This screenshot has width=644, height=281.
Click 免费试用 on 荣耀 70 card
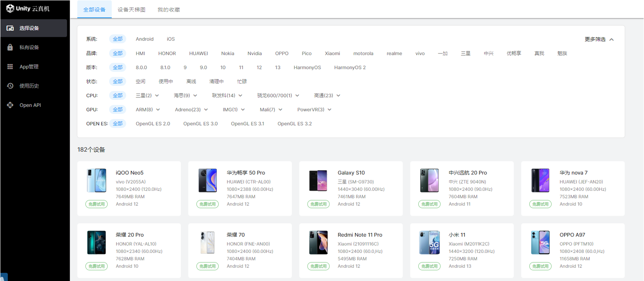click(207, 266)
